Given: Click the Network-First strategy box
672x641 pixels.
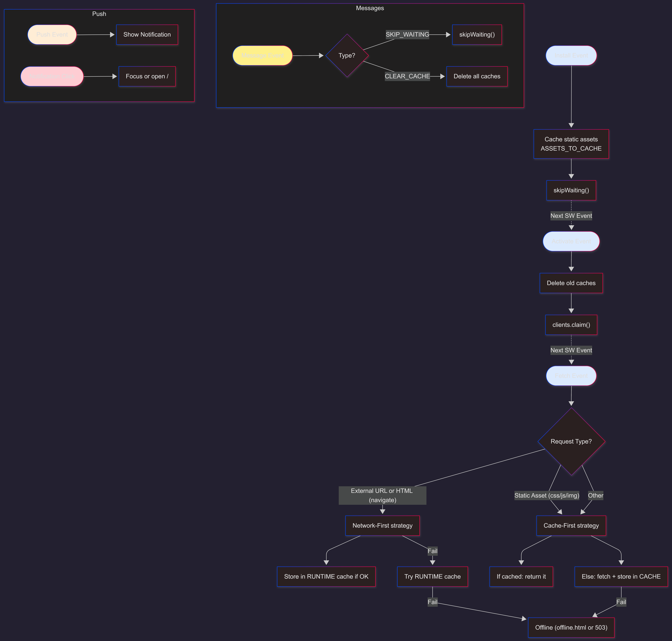Looking at the screenshot, I should [382, 525].
